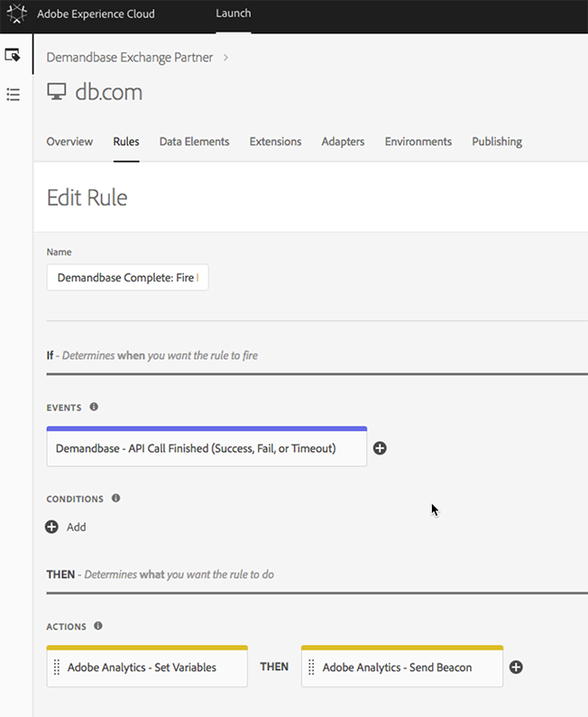Click the db.com monitor icon
Image resolution: width=588 pixels, height=717 pixels.
click(57, 91)
